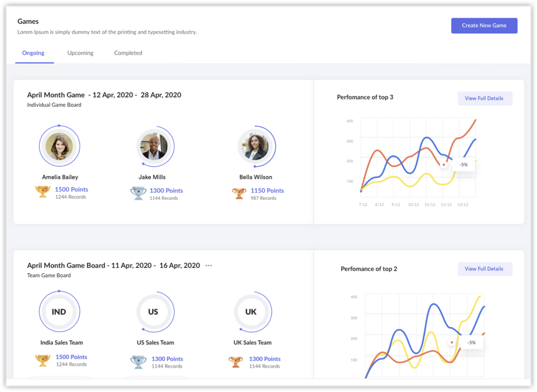This screenshot has height=392, width=537.
Task: Click View Full Details for top 2
Action: pyautogui.click(x=485, y=269)
